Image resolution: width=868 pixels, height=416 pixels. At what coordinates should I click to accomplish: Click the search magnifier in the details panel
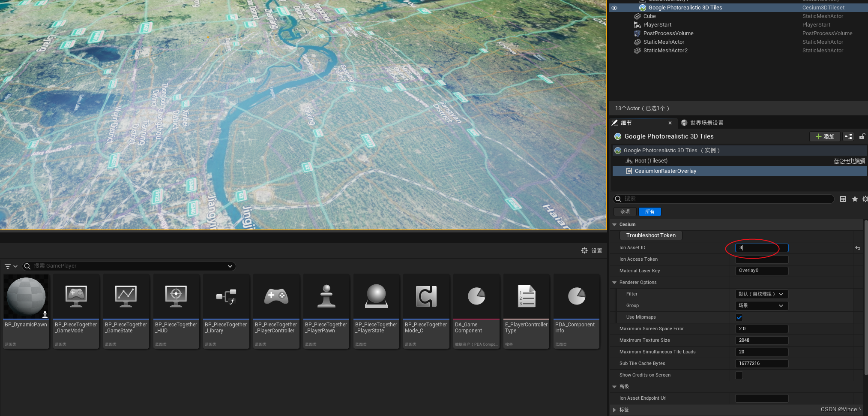[x=618, y=199]
